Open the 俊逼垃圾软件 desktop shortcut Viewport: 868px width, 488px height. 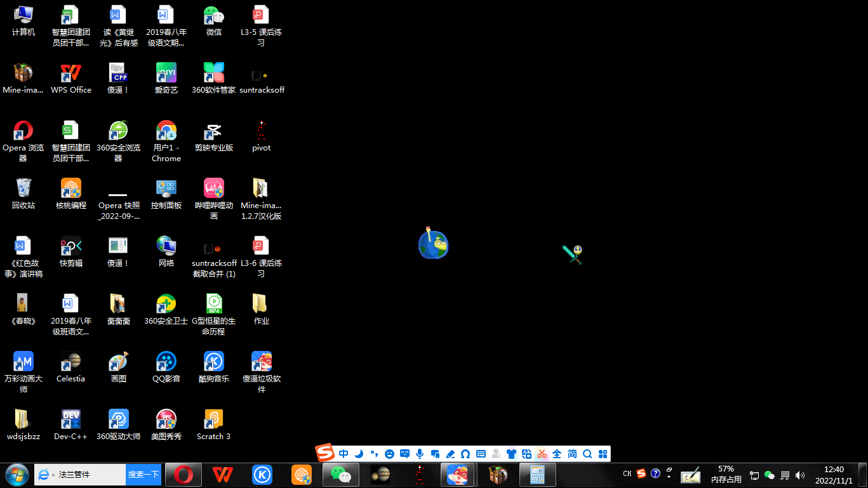(261, 373)
